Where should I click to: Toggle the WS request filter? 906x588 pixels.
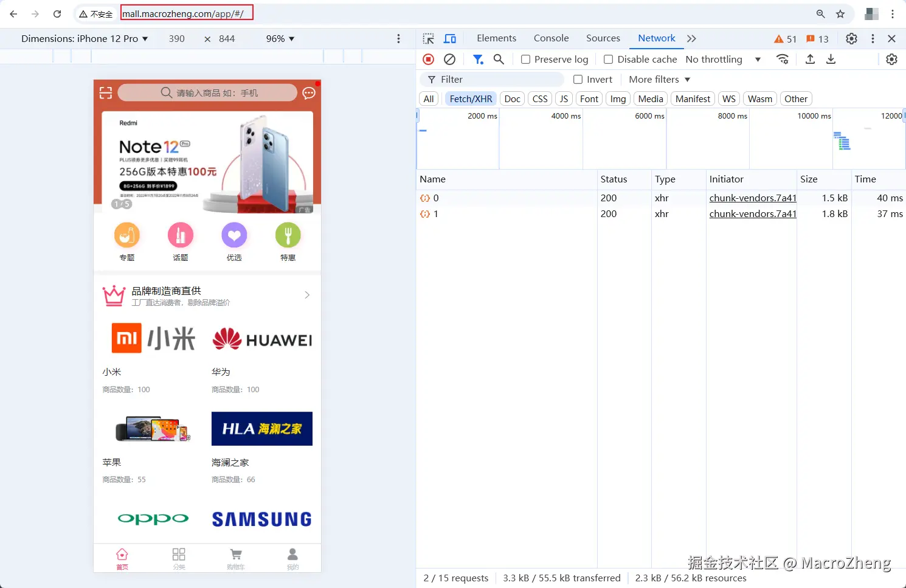[x=729, y=99]
